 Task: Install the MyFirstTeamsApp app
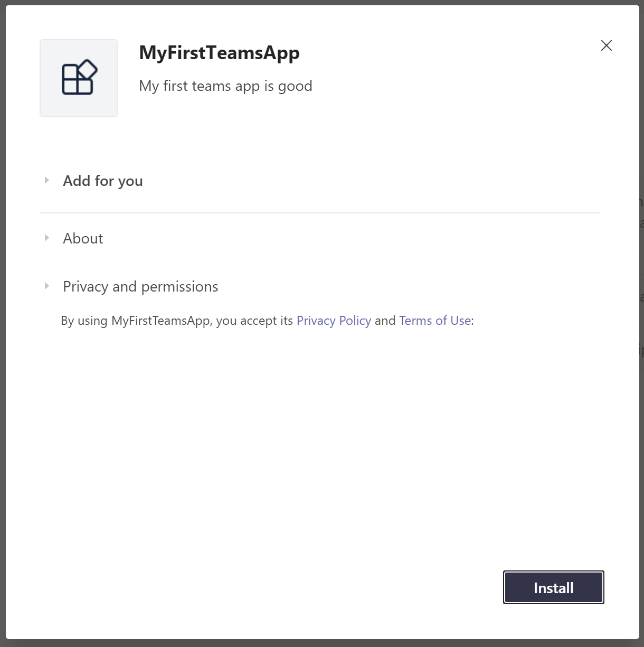pyautogui.click(x=554, y=587)
